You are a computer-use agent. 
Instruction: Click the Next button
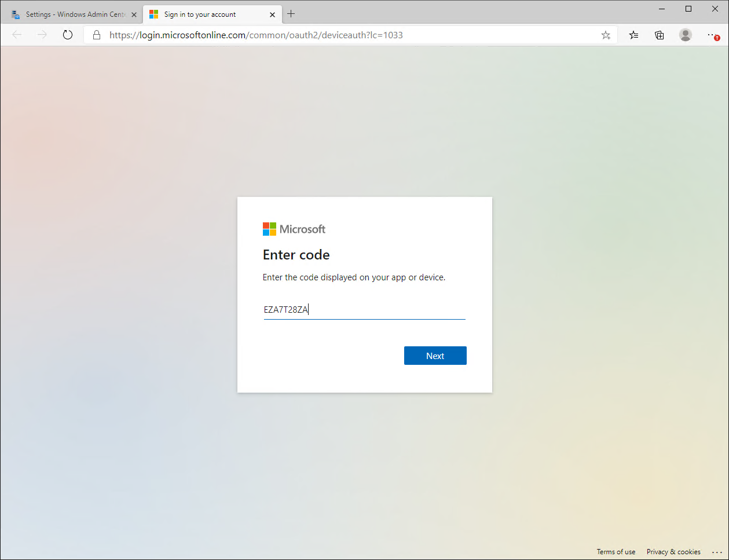point(435,356)
